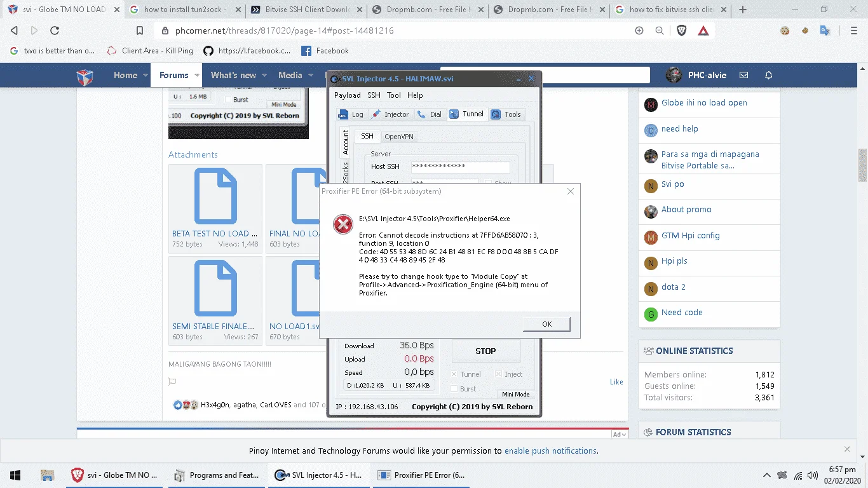
Task: Open the 'need help' thread link
Action: coord(679,129)
